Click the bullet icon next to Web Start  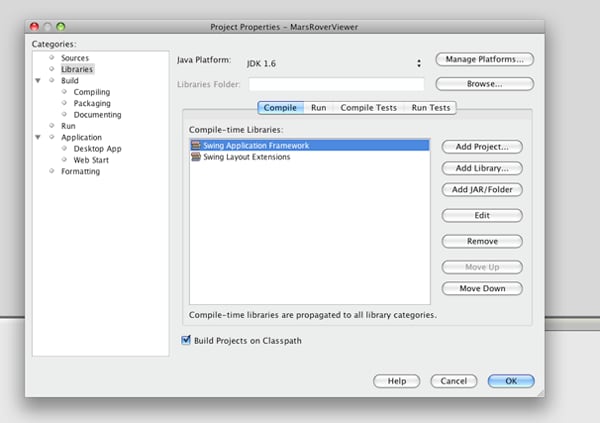coord(64,159)
